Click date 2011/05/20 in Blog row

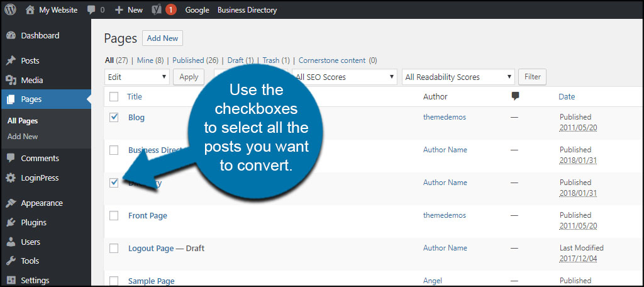(579, 128)
